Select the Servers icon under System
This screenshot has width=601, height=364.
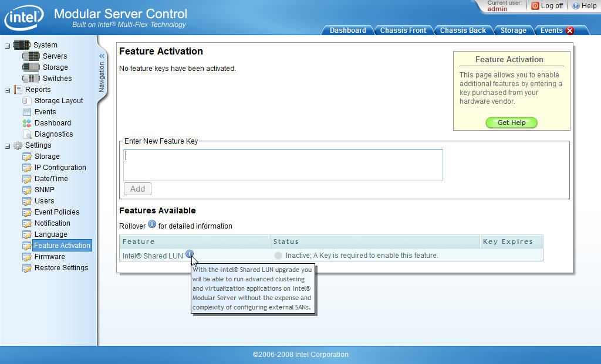click(31, 56)
